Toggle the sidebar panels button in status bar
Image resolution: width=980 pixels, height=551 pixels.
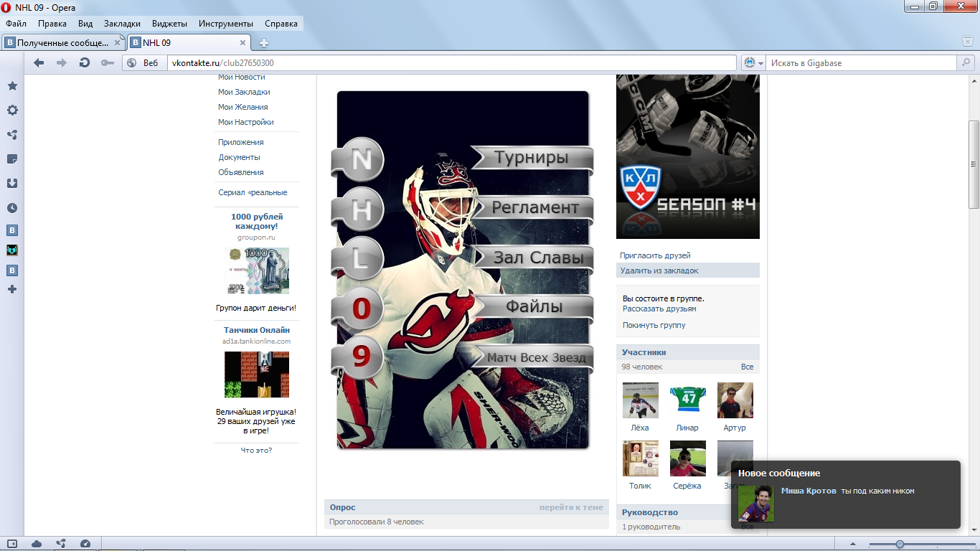(12, 544)
